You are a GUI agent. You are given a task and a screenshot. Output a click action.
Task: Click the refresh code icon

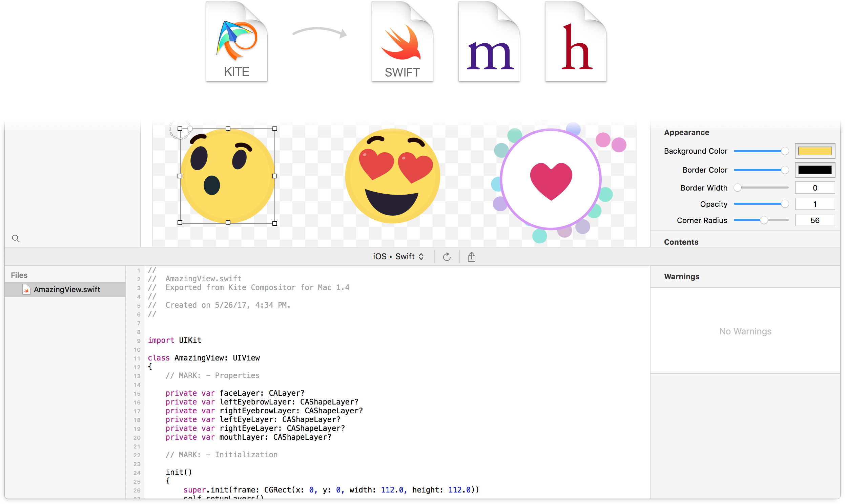[x=447, y=257]
